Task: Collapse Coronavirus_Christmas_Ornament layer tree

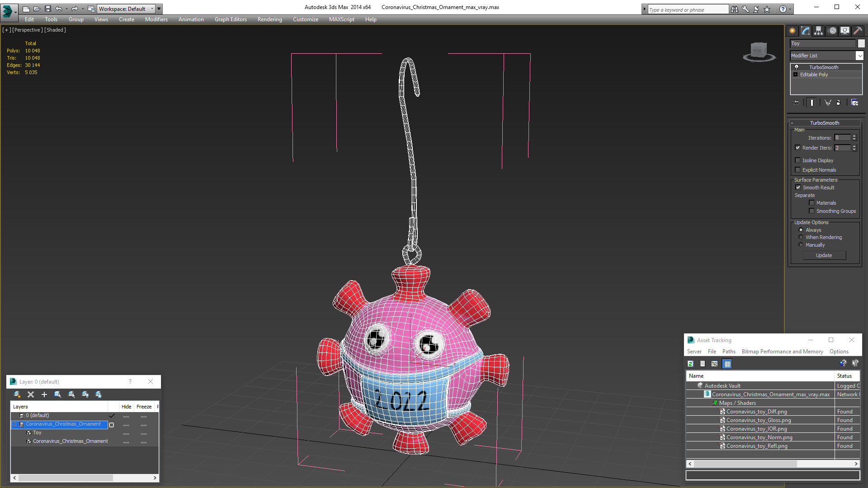Action: click(14, 424)
